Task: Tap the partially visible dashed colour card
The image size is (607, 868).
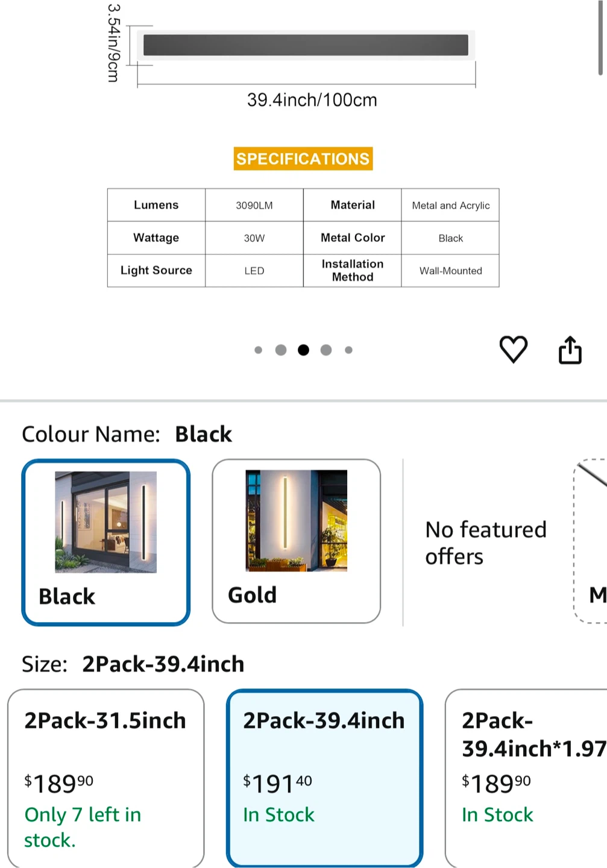Action: click(590, 541)
